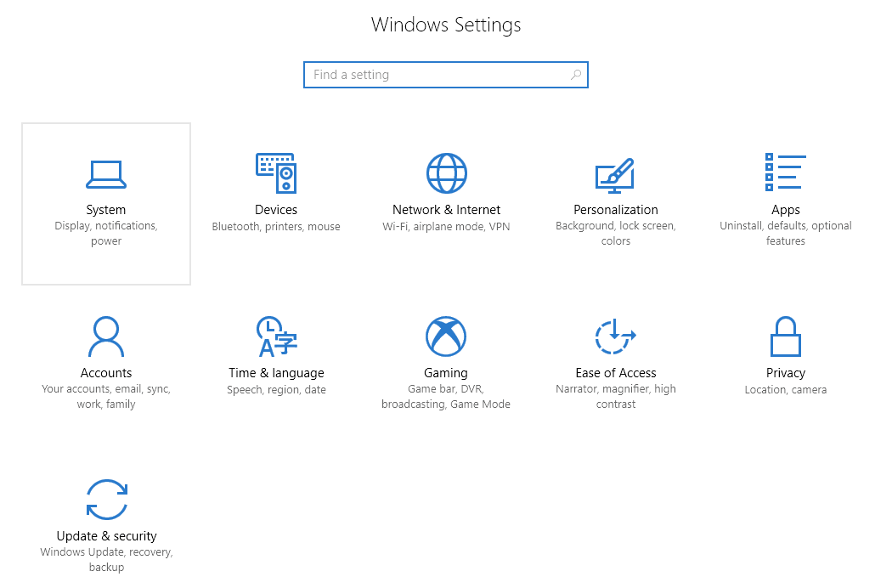Focus the Find a setting field

tap(446, 75)
